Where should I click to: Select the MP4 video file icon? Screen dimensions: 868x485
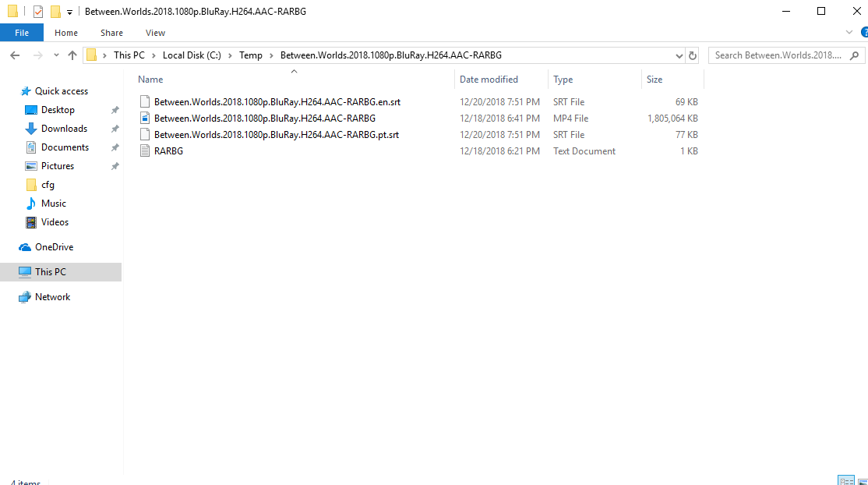pyautogui.click(x=144, y=118)
